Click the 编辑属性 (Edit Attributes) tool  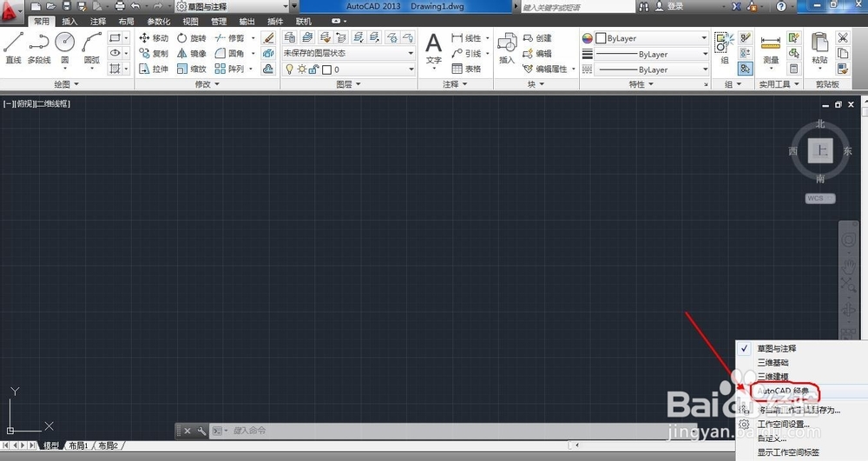click(545, 69)
